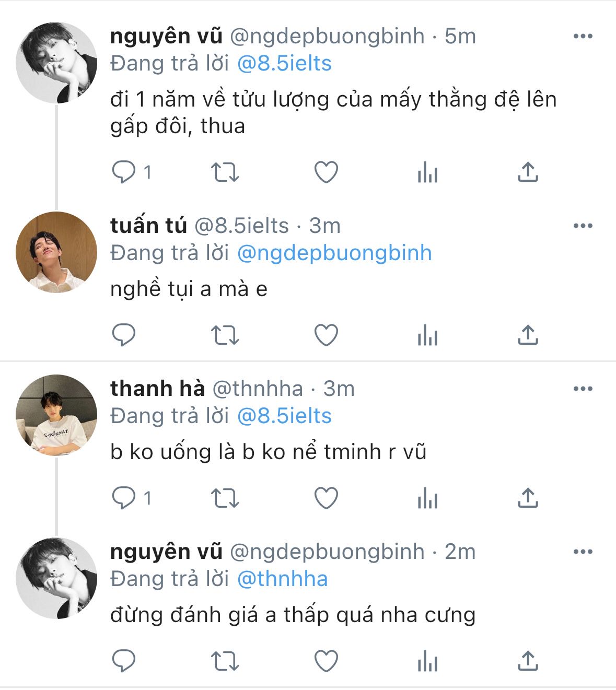Like the last tweet by nguyên vũ
The width and height of the screenshot is (616, 690).
point(326,661)
